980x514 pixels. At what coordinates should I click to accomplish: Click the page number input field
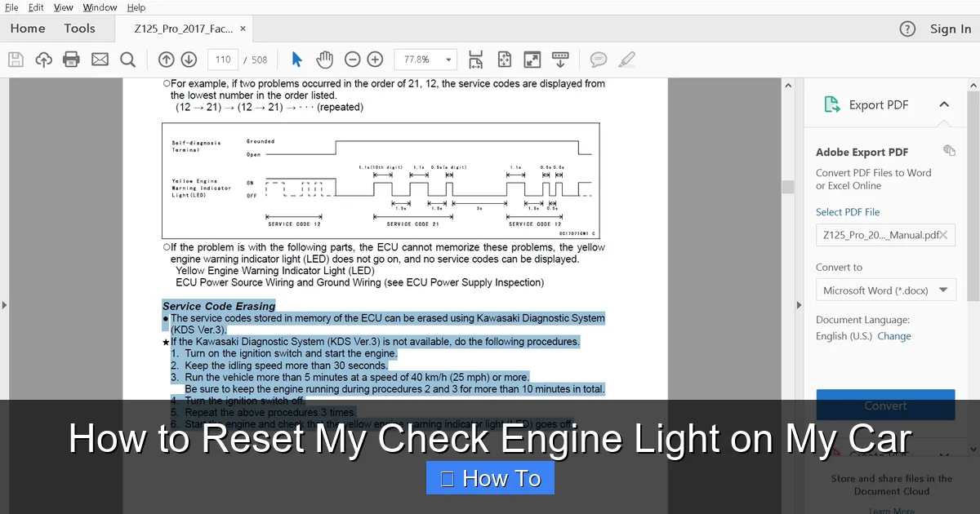click(x=222, y=59)
